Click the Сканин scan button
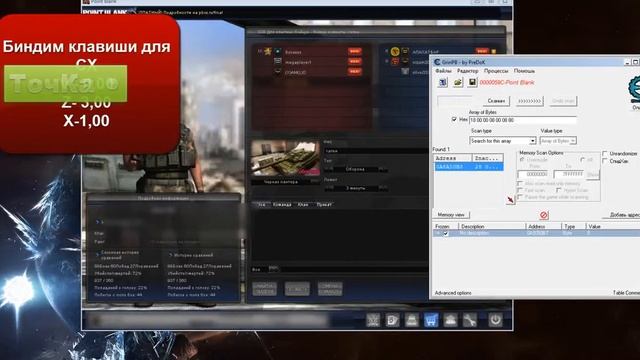 (x=496, y=101)
